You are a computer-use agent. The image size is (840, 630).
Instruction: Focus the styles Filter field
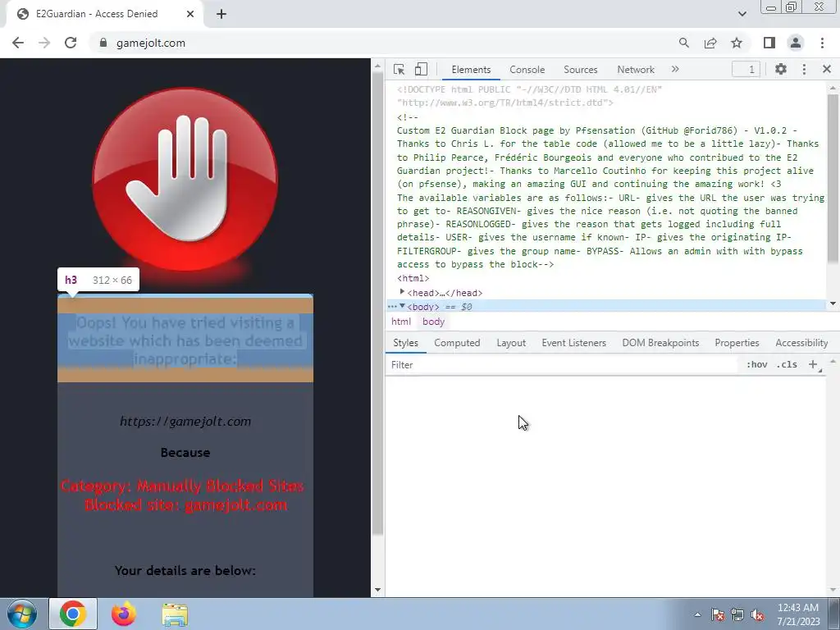click(x=563, y=365)
